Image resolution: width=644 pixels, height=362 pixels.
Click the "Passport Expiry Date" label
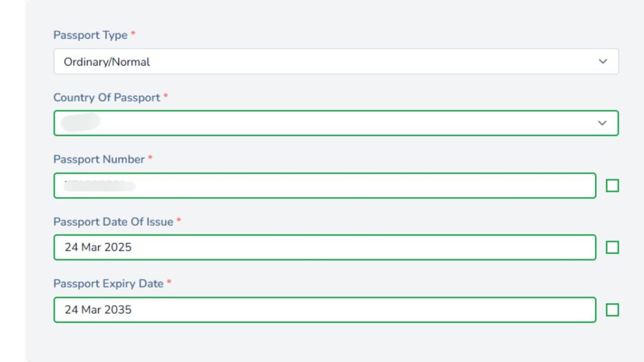click(108, 284)
